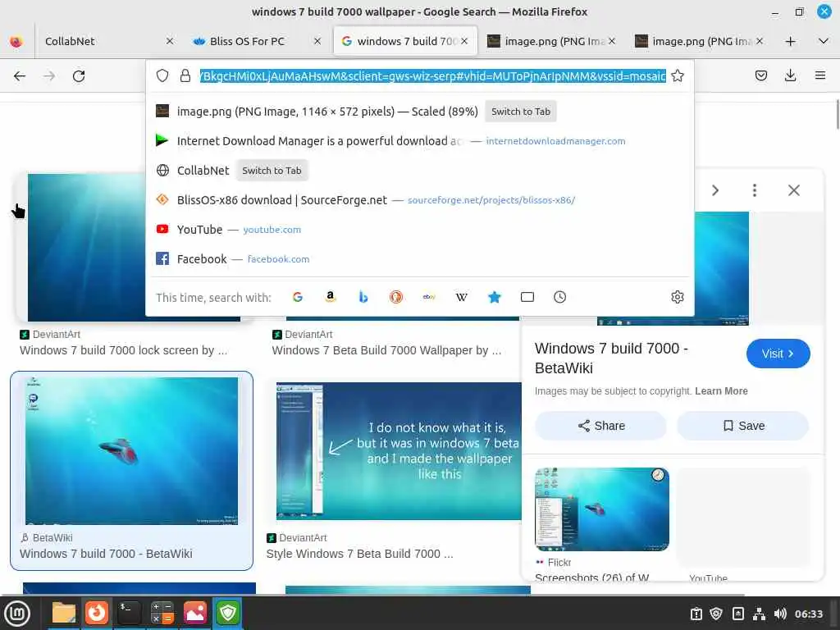This screenshot has height=630, width=840.
Task: Click the site padlock icon
Action: point(185,75)
